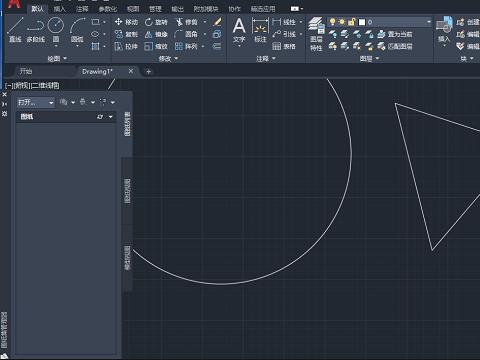Insert a Table (表格)
This screenshot has height=360, width=480.
point(284,46)
